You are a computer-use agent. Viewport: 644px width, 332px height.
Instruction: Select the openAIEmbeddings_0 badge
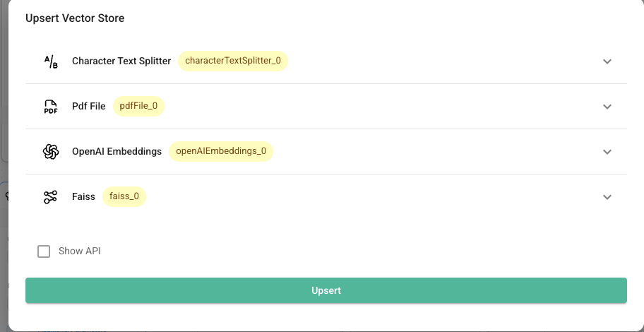(x=221, y=151)
